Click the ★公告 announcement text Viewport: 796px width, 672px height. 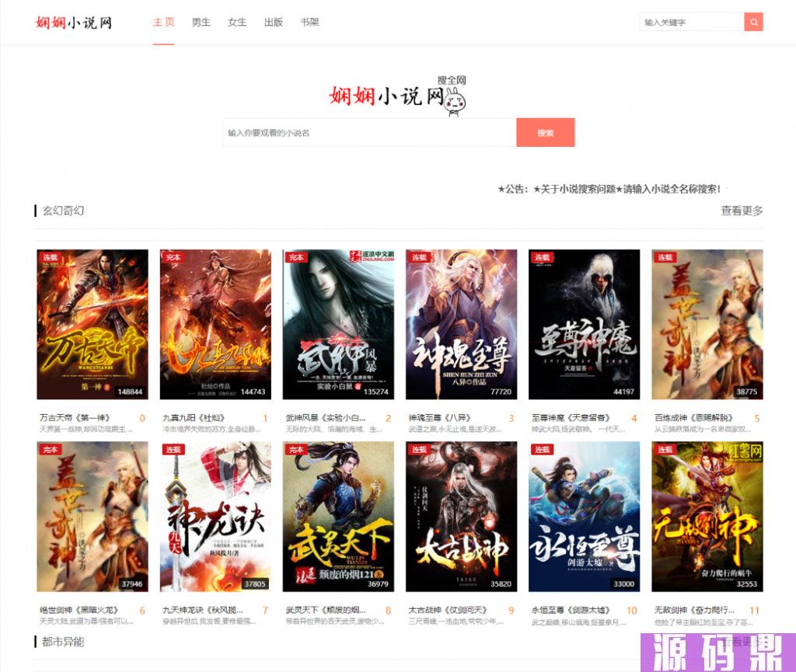pos(609,190)
